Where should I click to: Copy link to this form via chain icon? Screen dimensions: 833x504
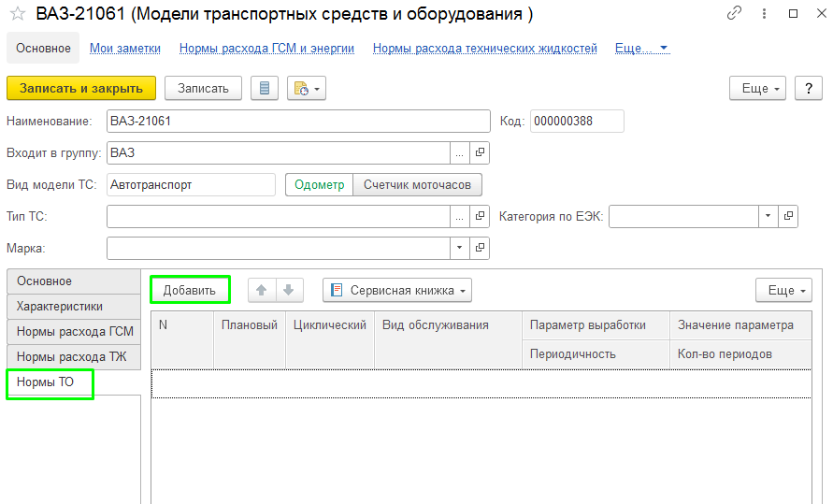(734, 13)
